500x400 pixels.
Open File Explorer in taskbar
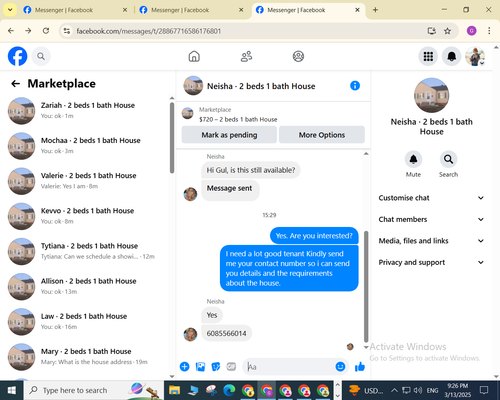tap(174, 390)
